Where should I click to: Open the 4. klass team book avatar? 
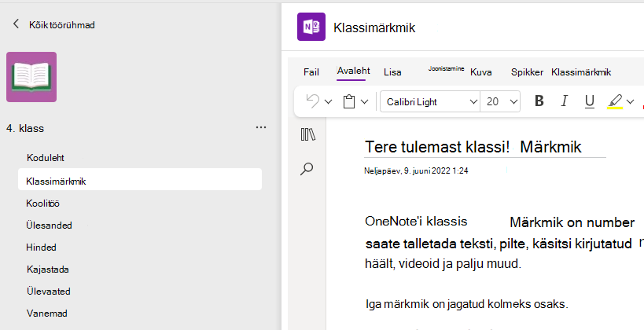pyautogui.click(x=31, y=77)
